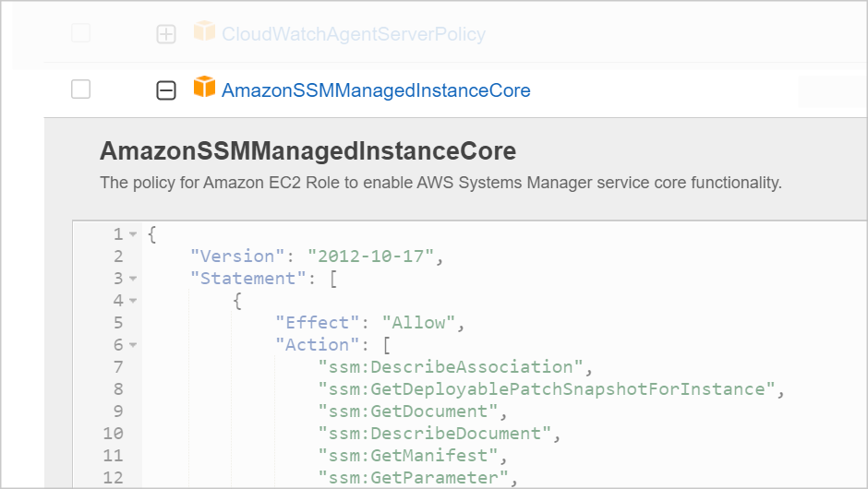Click line number 7 in the gutter
This screenshot has height=489, width=868.
118,367
